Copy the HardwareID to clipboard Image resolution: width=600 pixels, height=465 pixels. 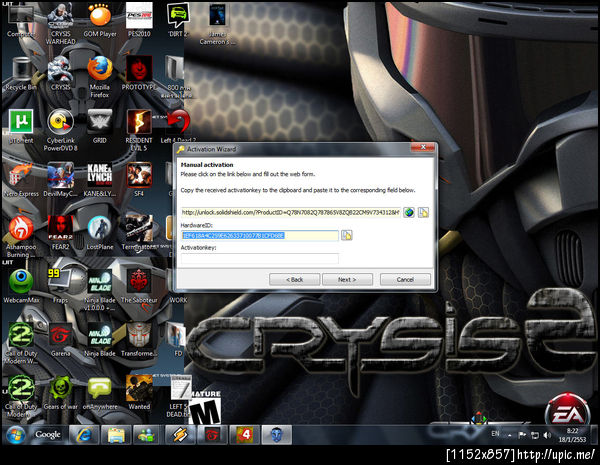[347, 235]
